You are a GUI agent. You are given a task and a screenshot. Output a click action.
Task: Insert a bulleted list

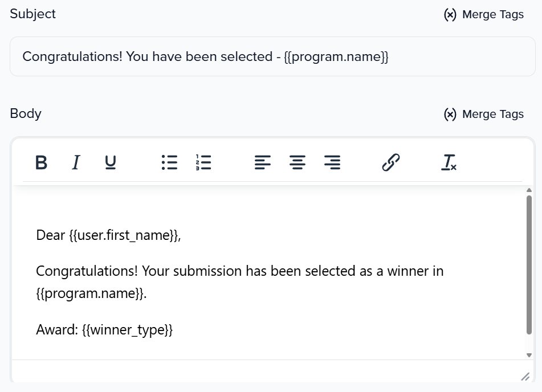tap(169, 163)
